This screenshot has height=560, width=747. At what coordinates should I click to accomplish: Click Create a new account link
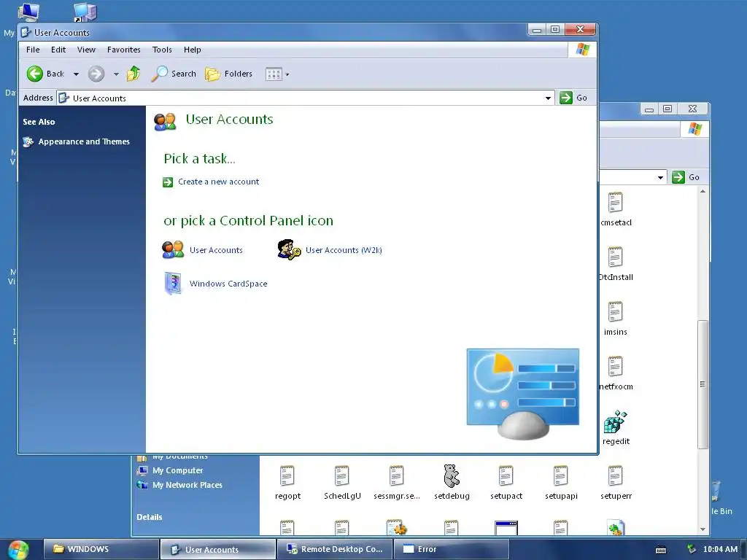point(219,182)
